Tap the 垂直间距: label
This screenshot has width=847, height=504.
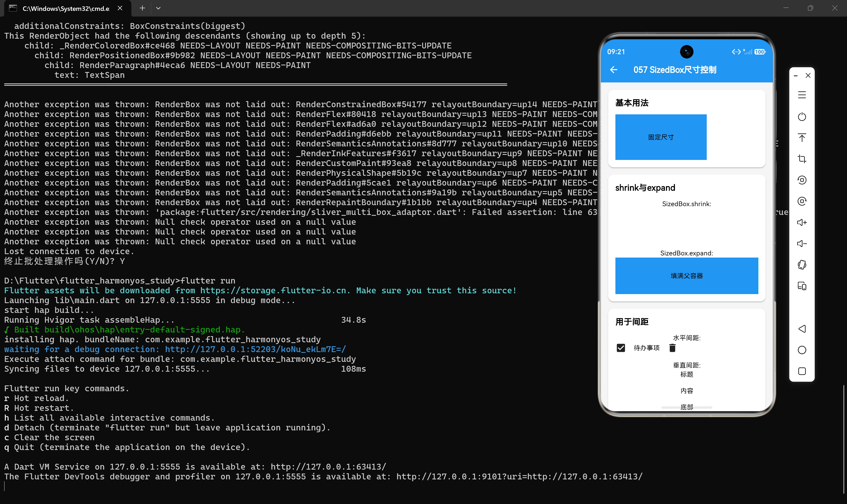(686, 365)
